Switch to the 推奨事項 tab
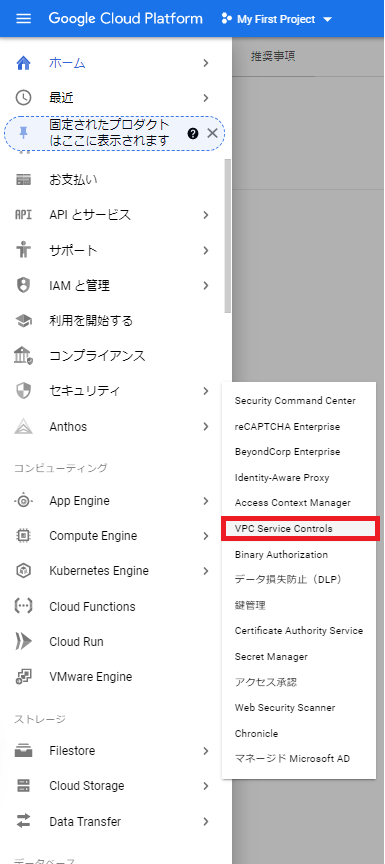Image resolution: width=385 pixels, height=864 pixels. pos(273,57)
